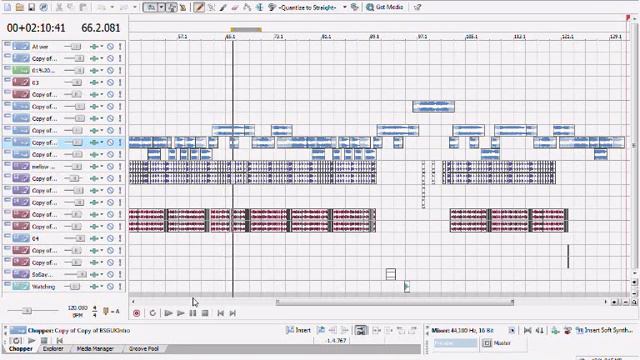This screenshot has height=360, width=640.
Task: Open Track FX dropdown arrow for 04 track
Action: (102, 238)
